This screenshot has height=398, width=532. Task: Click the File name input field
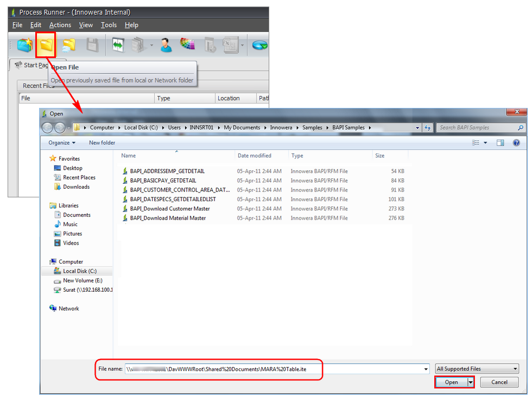coord(271,369)
